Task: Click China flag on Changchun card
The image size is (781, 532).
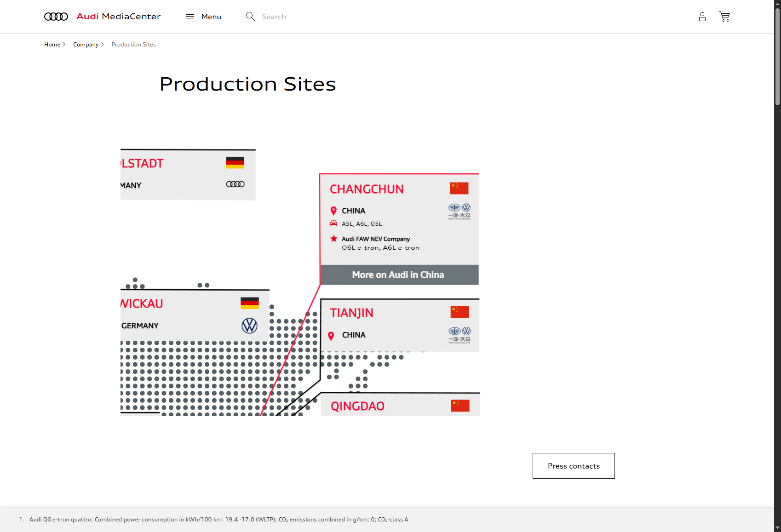Action: (x=459, y=188)
